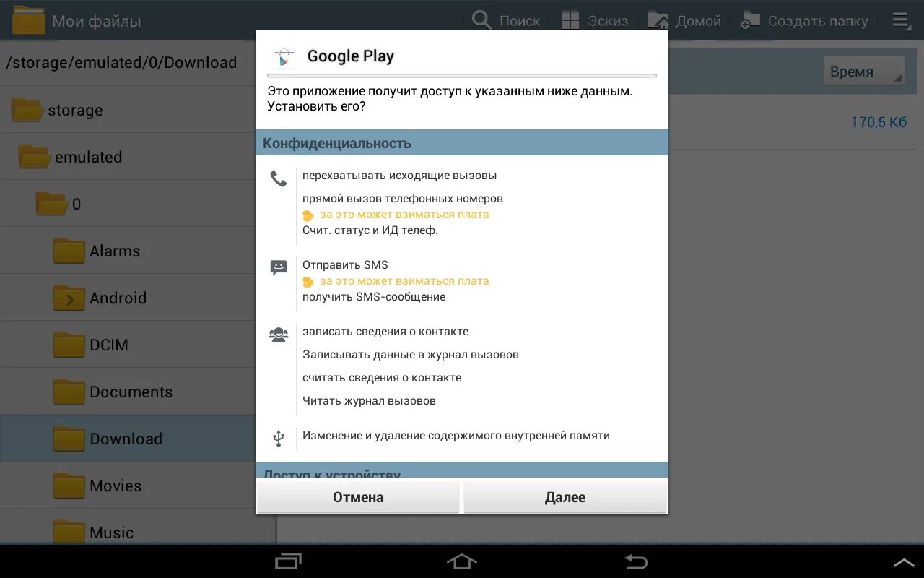This screenshot has height=578, width=924.
Task: Click the Alarms folder icon
Action: 69,251
